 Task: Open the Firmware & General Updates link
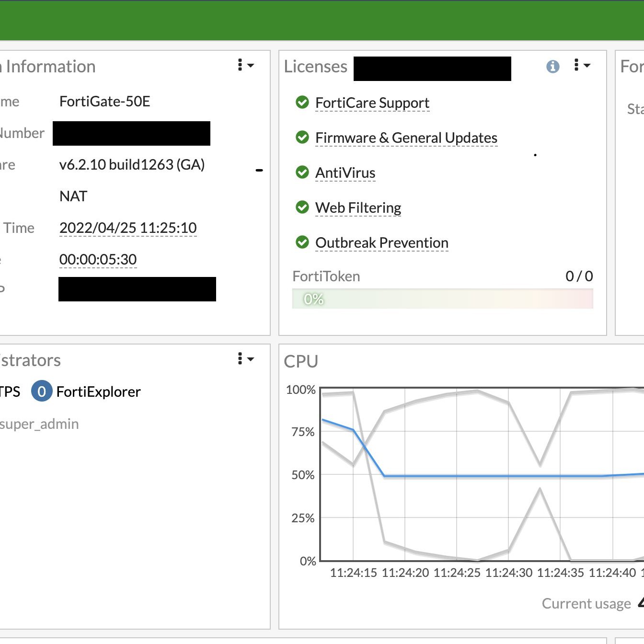(406, 138)
